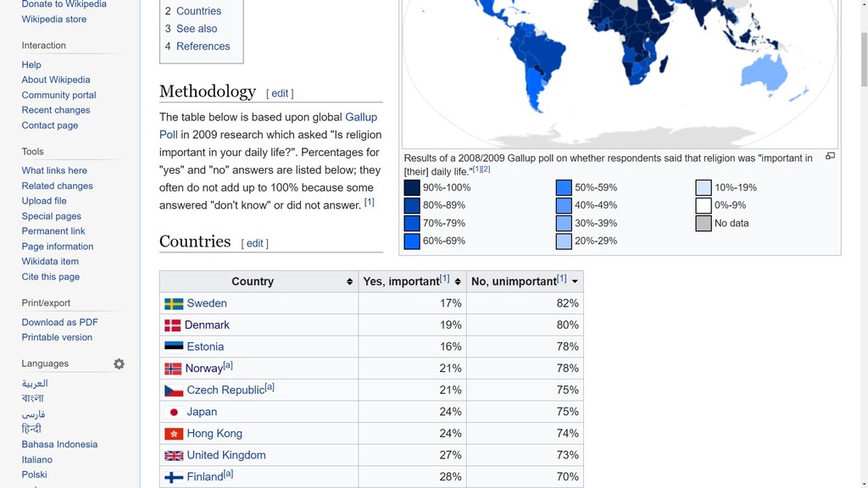The image size is (868, 488).
Task: Open Printable version
Action: [x=57, y=337]
